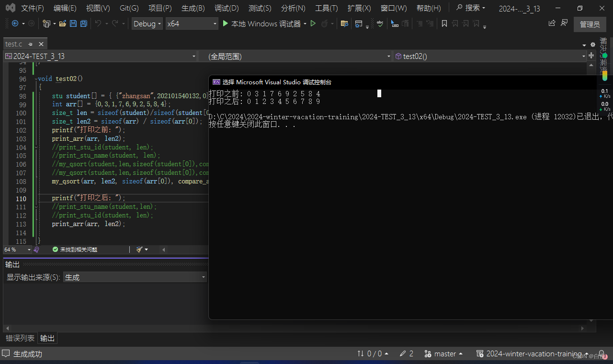Toggle the pin on test.c tab

coord(30,44)
